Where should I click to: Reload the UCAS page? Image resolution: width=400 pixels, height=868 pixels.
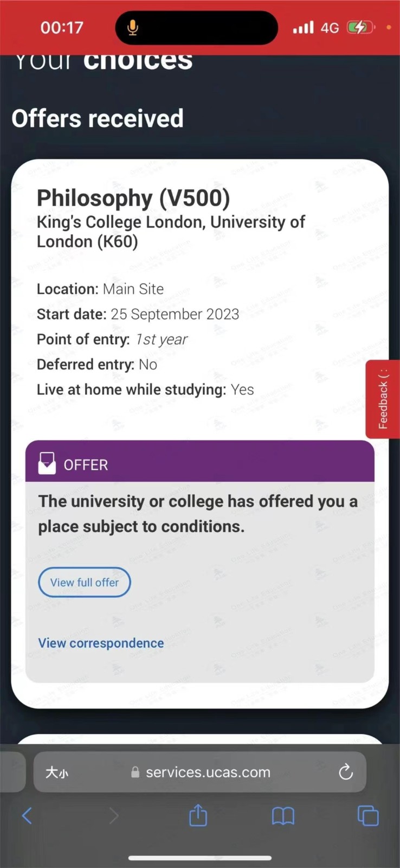click(346, 772)
